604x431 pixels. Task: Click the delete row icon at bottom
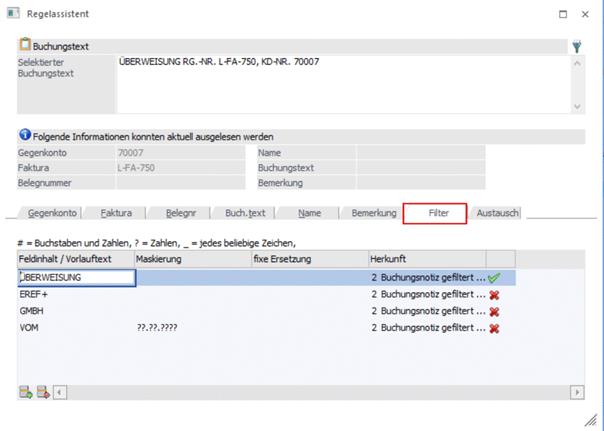pos(42,393)
